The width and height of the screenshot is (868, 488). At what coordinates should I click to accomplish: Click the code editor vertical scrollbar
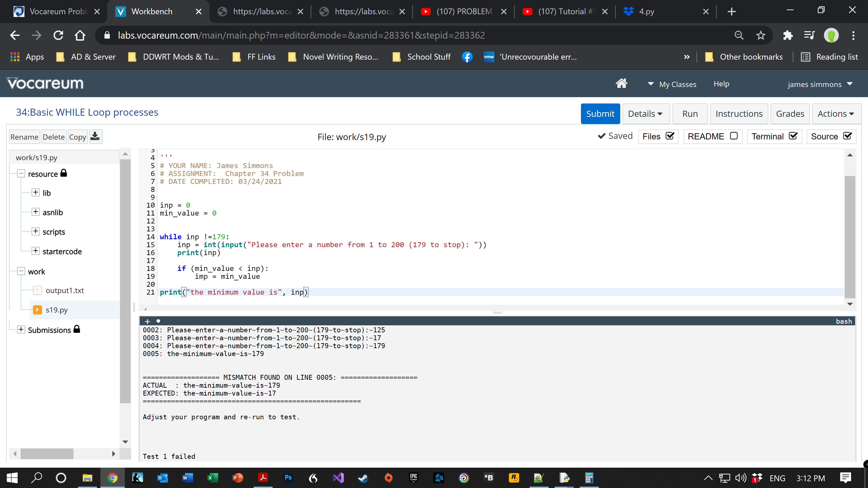pyautogui.click(x=849, y=237)
